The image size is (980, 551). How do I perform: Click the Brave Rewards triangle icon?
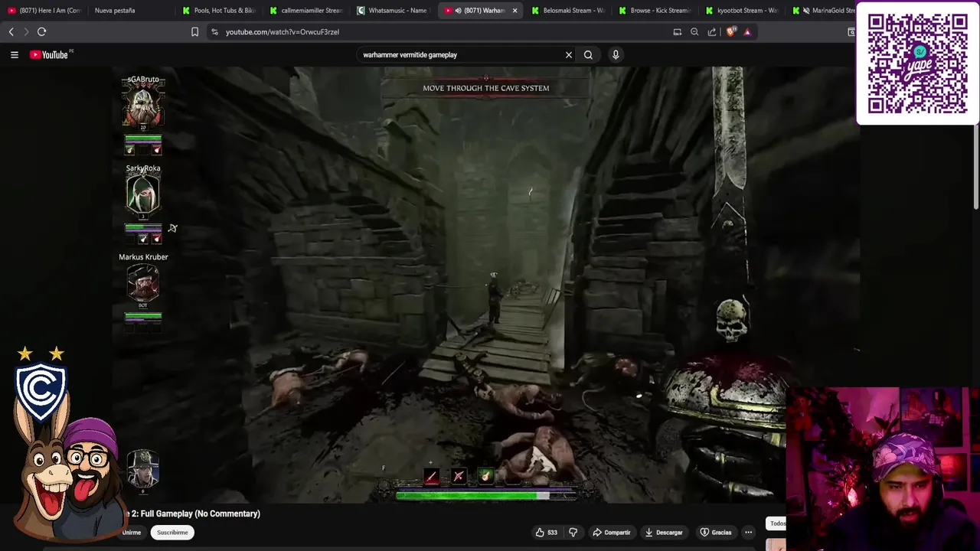tap(747, 31)
